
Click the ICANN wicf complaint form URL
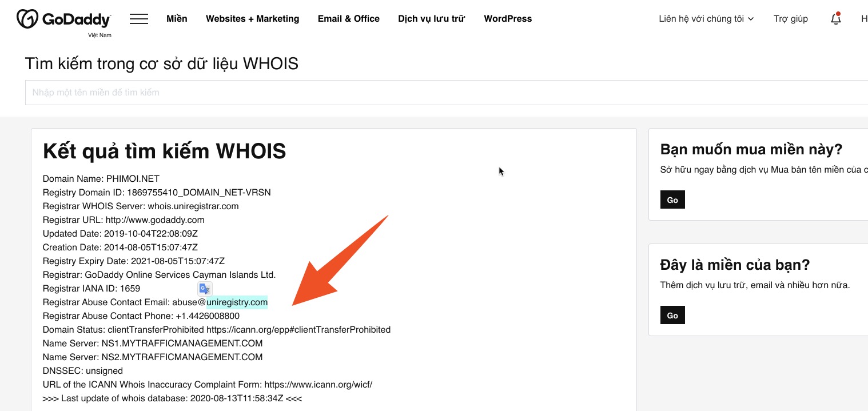(318, 385)
